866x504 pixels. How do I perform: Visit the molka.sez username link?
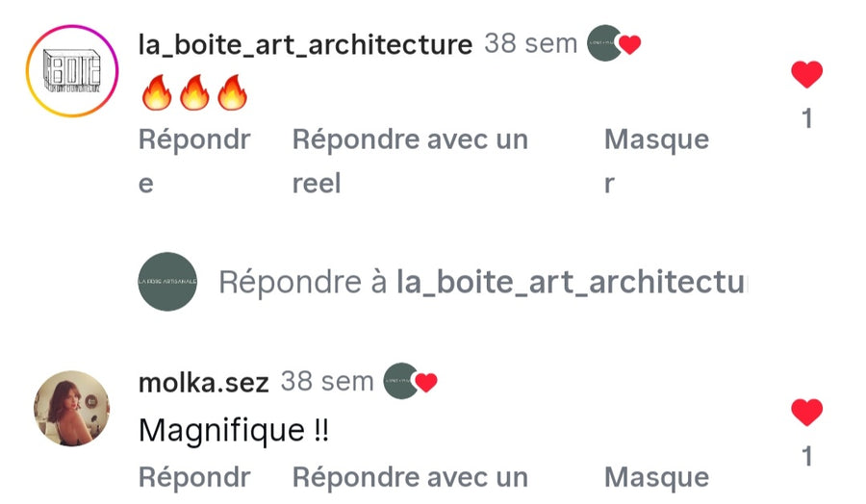tap(204, 382)
